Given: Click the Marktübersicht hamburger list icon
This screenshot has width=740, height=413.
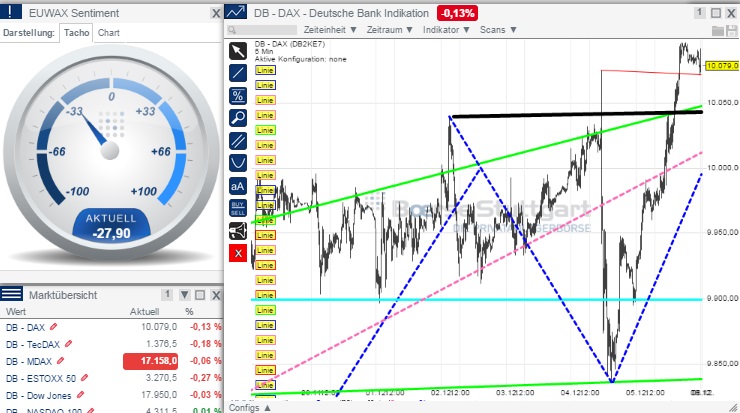Looking at the screenshot, I should pyautogui.click(x=11, y=294).
